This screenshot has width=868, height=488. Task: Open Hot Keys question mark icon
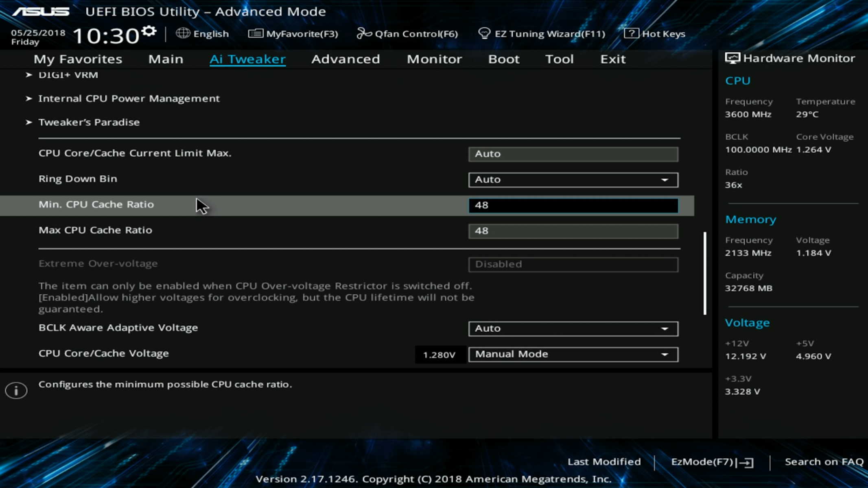click(631, 33)
